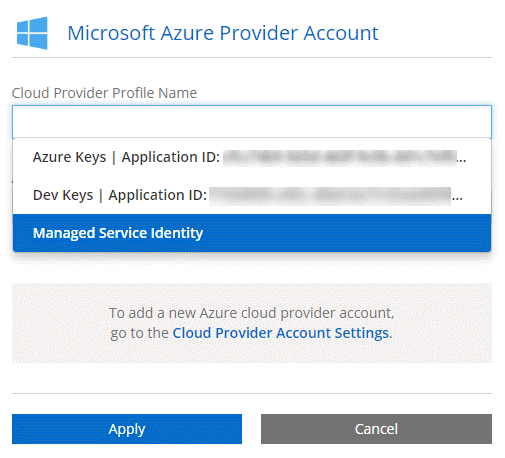Open the Cloud Provider Account Settings link
The height and width of the screenshot is (458, 505).
click(x=281, y=333)
